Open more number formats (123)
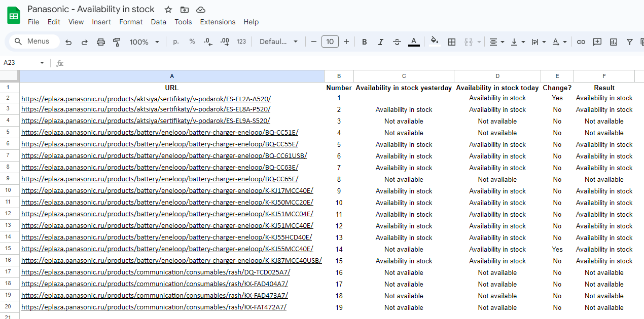 [241, 42]
